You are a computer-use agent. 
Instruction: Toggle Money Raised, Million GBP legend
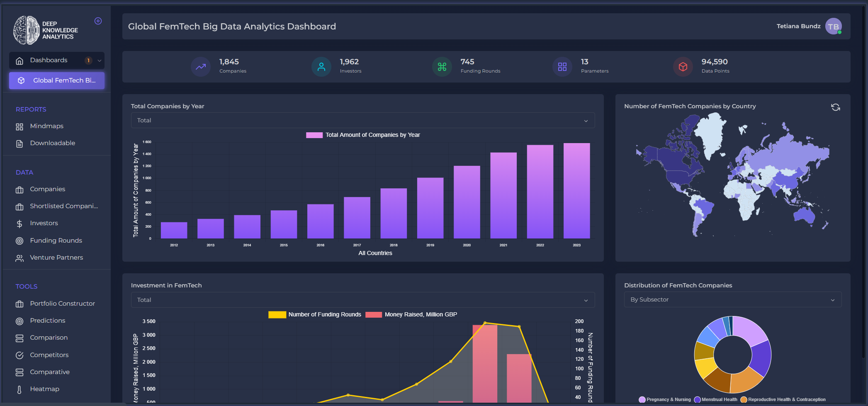411,315
